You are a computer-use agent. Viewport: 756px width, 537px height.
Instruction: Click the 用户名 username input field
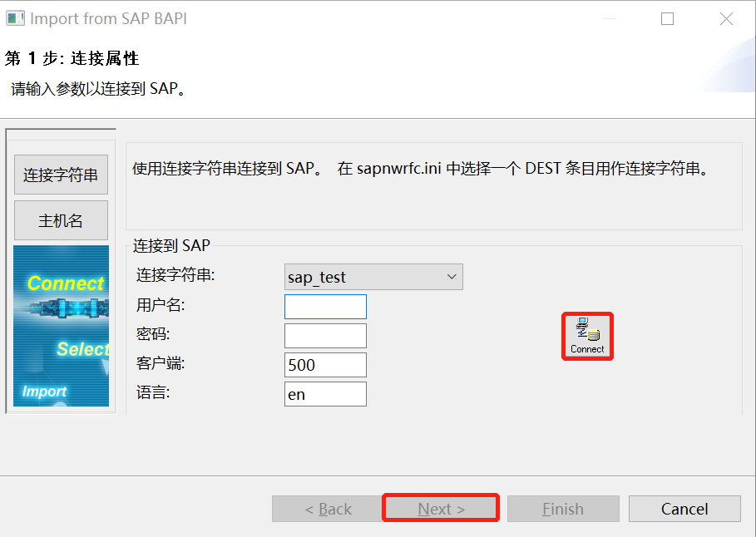pyautogui.click(x=325, y=306)
